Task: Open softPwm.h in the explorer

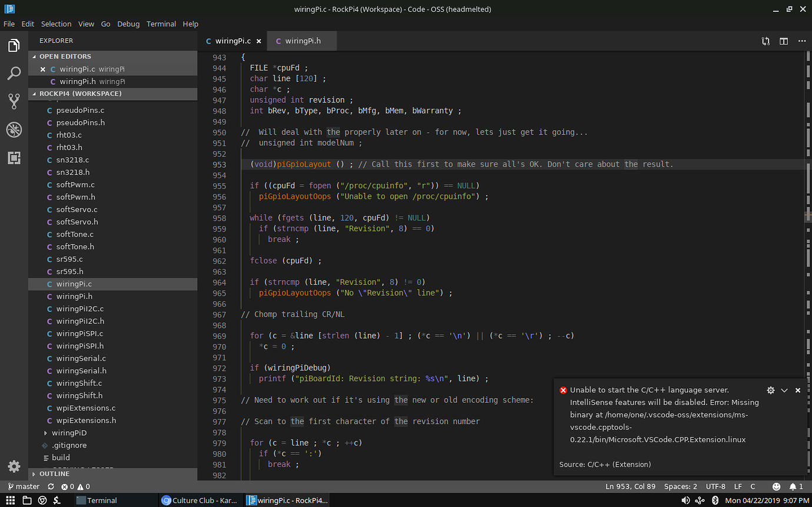Action: point(113,197)
